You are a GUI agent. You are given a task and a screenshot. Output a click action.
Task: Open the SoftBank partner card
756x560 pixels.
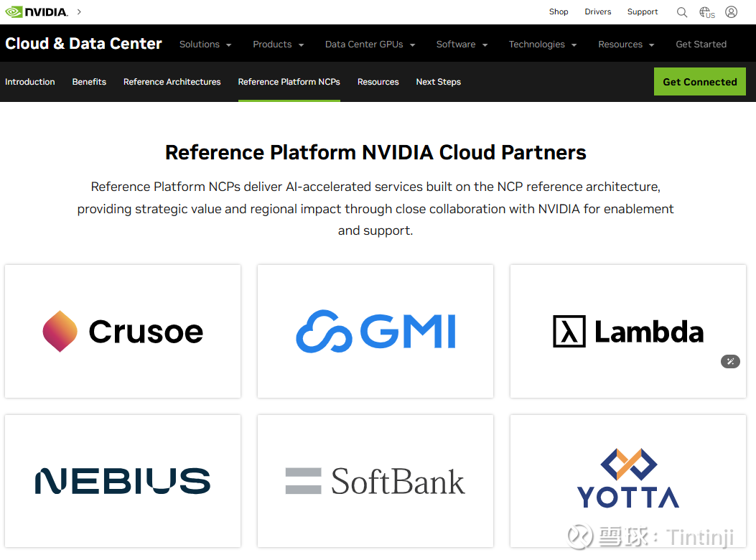(375, 481)
